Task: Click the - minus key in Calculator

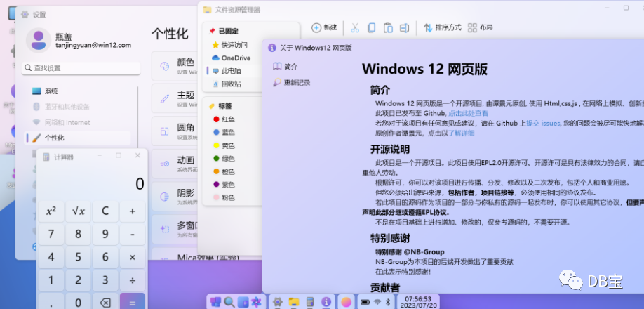Action: (x=133, y=235)
